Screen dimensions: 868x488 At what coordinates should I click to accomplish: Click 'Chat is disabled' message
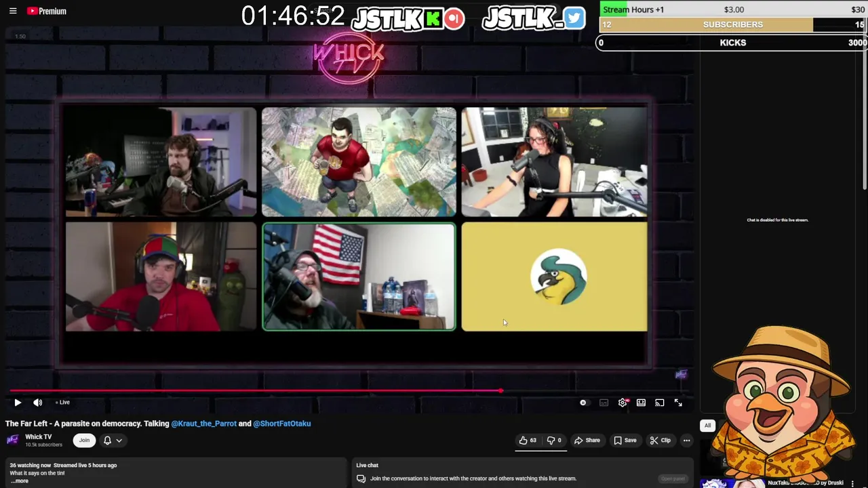point(777,220)
